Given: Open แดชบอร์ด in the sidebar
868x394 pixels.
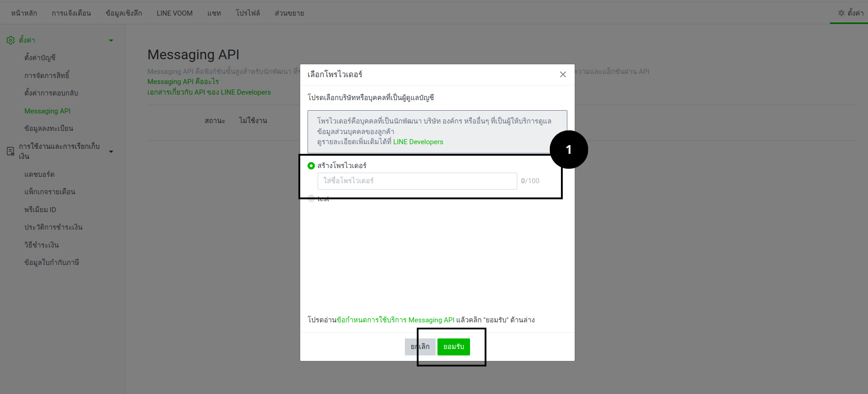Looking at the screenshot, I should coord(39,174).
